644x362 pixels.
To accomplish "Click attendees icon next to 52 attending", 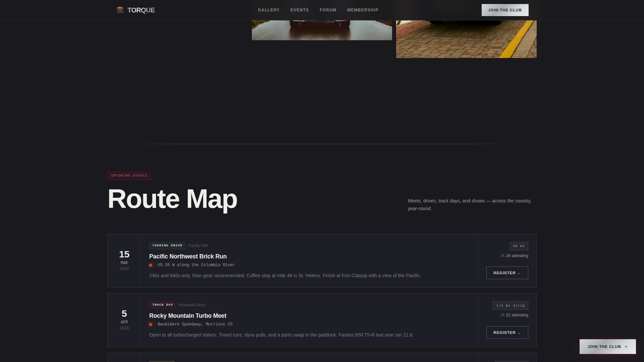I will click(x=502, y=315).
